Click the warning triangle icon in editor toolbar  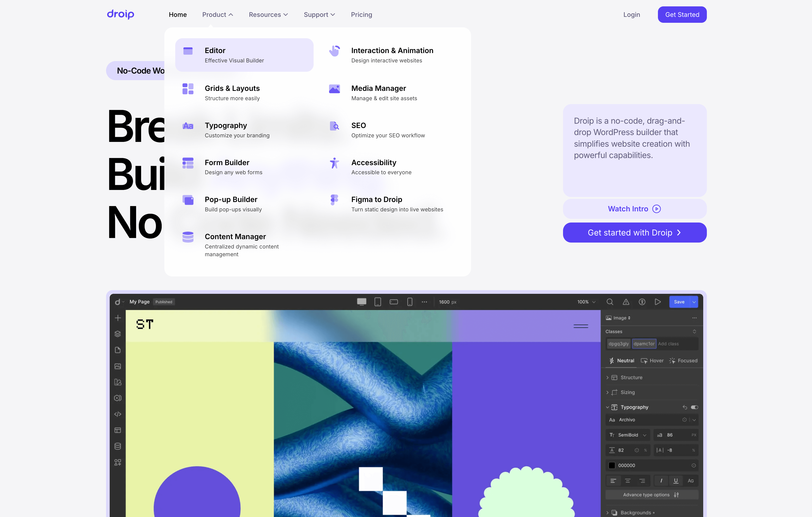[626, 302]
